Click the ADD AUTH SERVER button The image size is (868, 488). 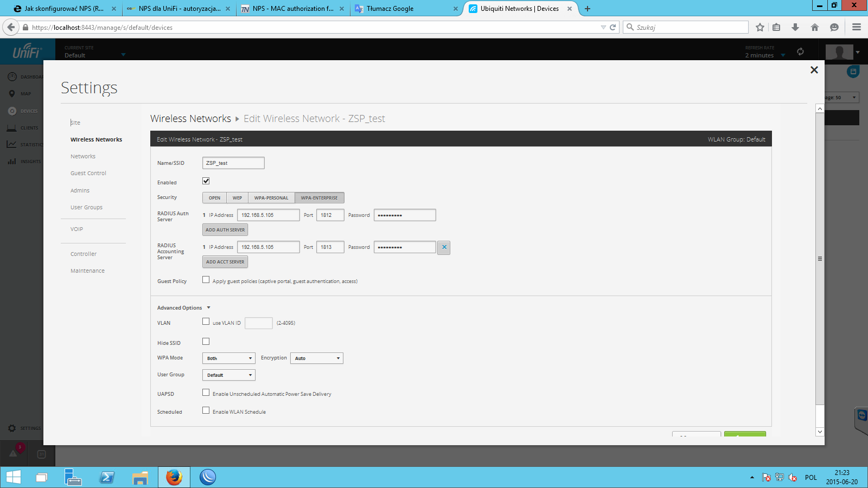pyautogui.click(x=225, y=230)
